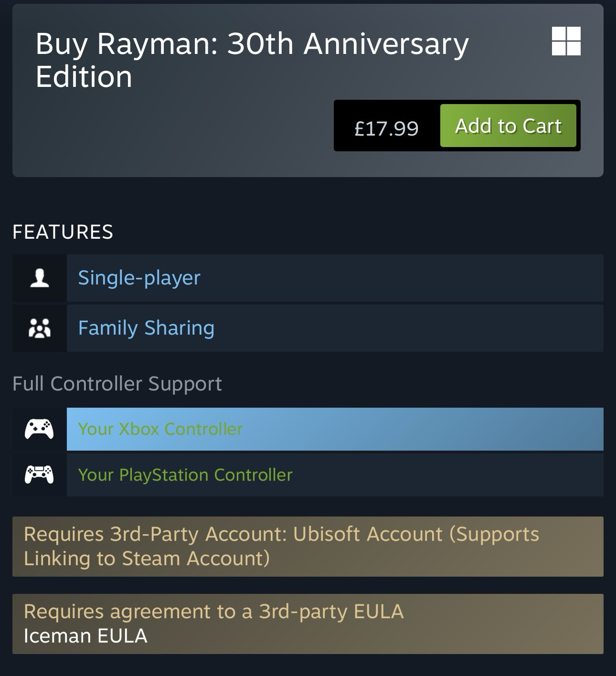
Task: Click the £17.99 price label
Action: (x=386, y=128)
